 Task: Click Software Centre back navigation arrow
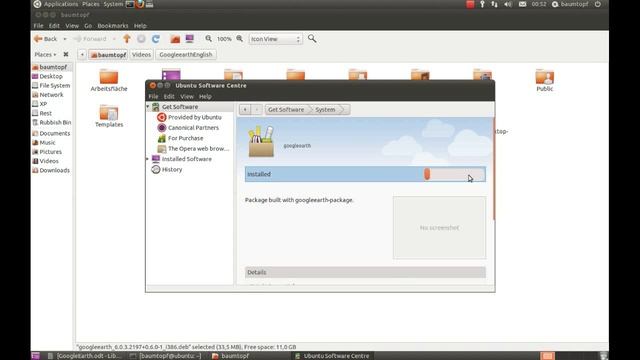click(245, 109)
